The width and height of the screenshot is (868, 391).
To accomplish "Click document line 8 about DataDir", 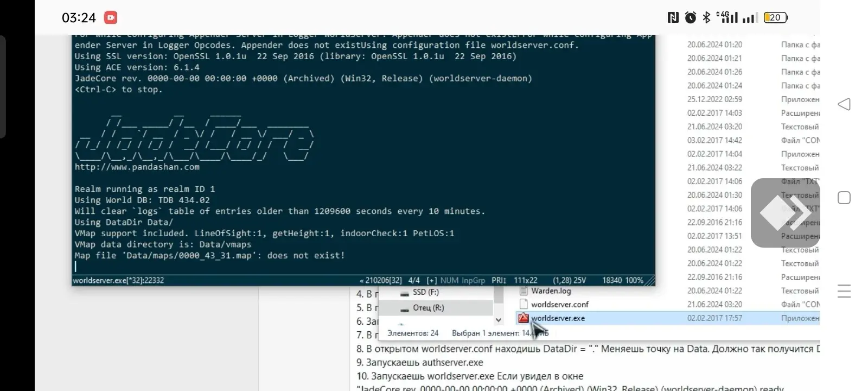I will [588, 349].
